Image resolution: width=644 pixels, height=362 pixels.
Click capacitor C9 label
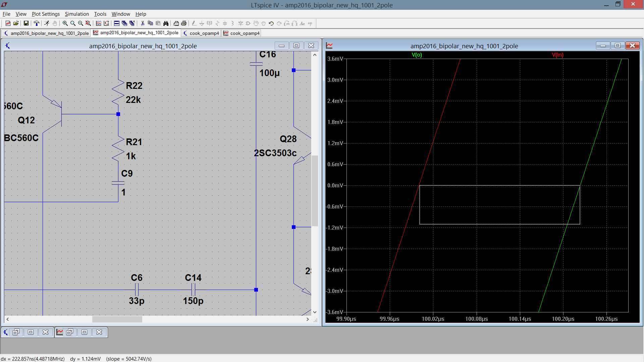click(x=127, y=174)
